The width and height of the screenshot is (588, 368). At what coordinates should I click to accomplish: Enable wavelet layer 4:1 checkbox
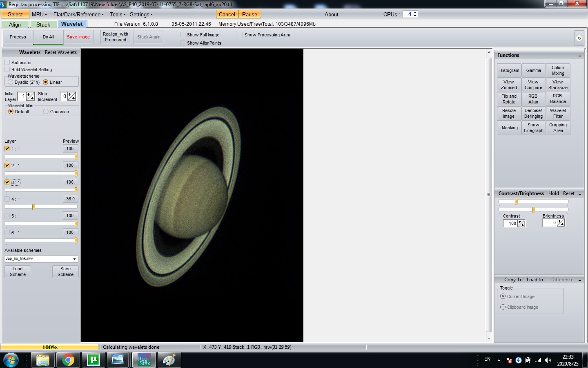(x=7, y=199)
